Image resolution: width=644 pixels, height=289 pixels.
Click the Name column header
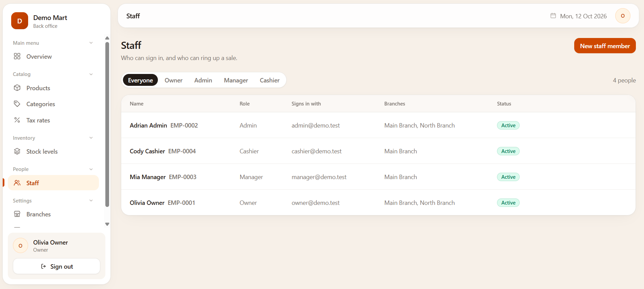(x=137, y=104)
